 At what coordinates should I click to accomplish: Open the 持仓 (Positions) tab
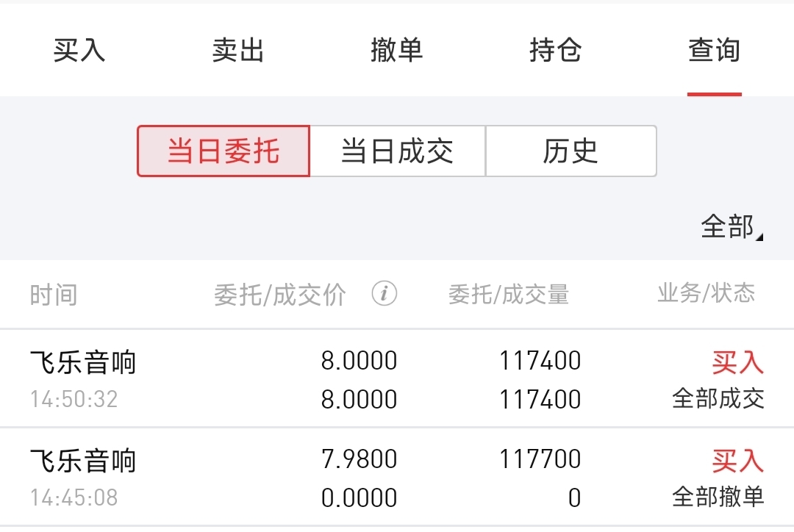point(555,51)
